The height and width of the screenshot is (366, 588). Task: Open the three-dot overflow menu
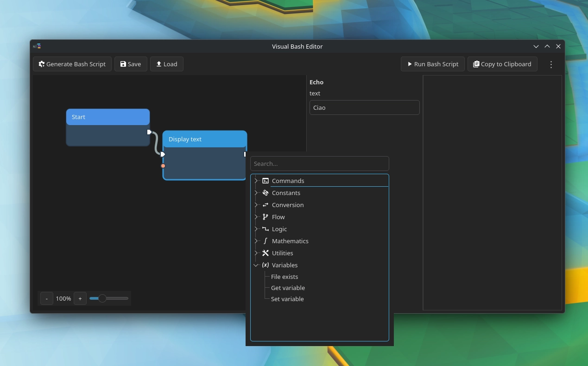point(551,64)
